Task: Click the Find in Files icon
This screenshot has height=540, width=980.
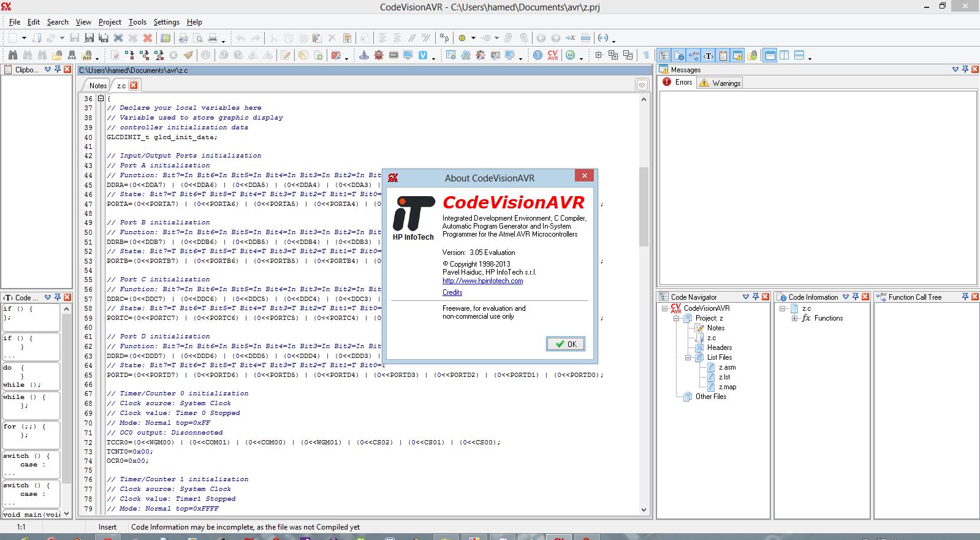Action: click(57, 55)
